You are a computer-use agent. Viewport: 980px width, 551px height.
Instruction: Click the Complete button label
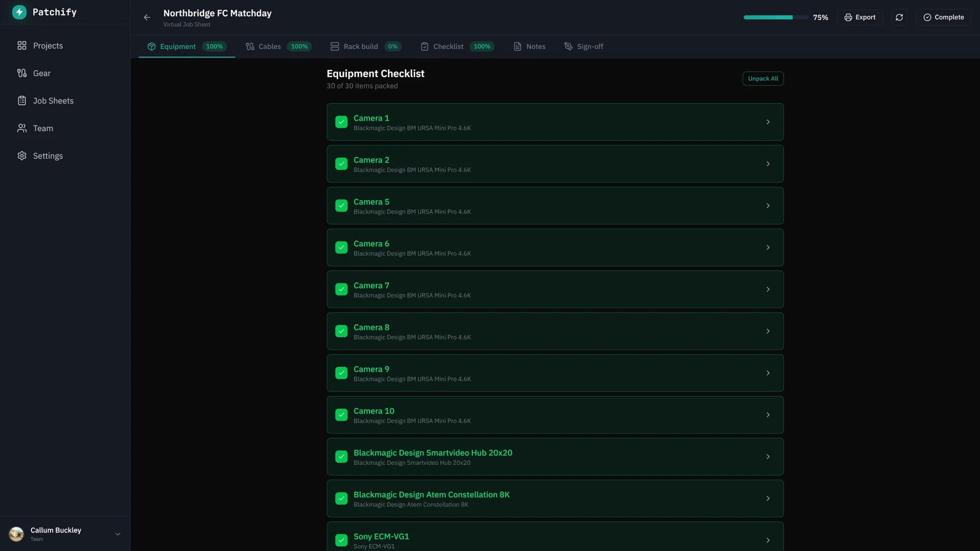point(949,17)
